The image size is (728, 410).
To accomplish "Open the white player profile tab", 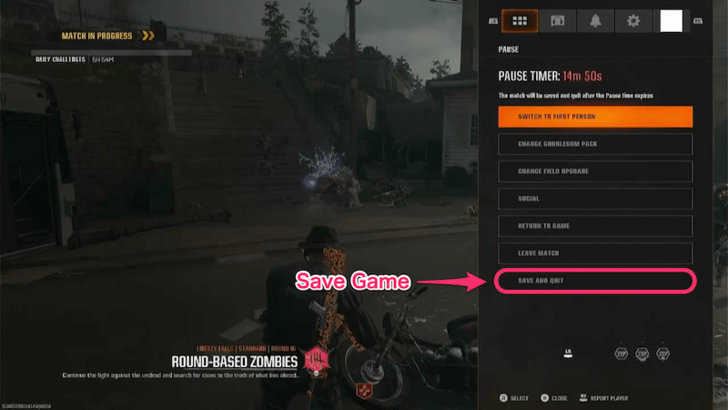I will coord(671,21).
